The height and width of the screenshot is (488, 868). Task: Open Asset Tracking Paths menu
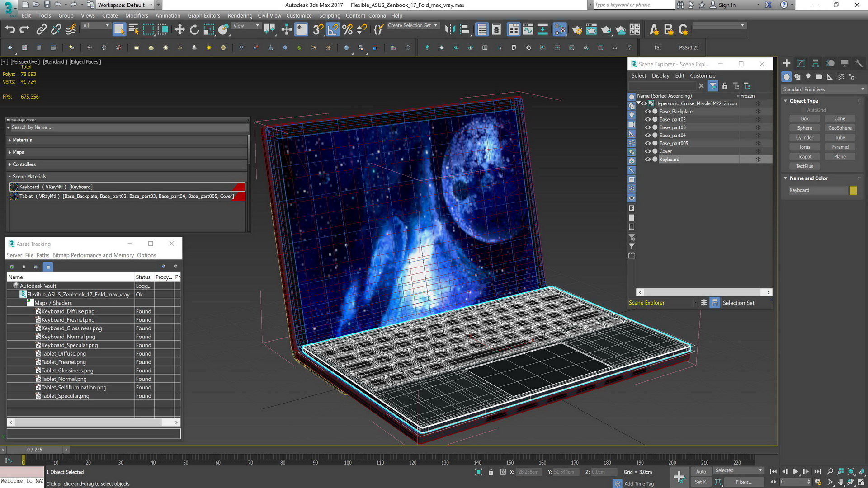tap(43, 255)
